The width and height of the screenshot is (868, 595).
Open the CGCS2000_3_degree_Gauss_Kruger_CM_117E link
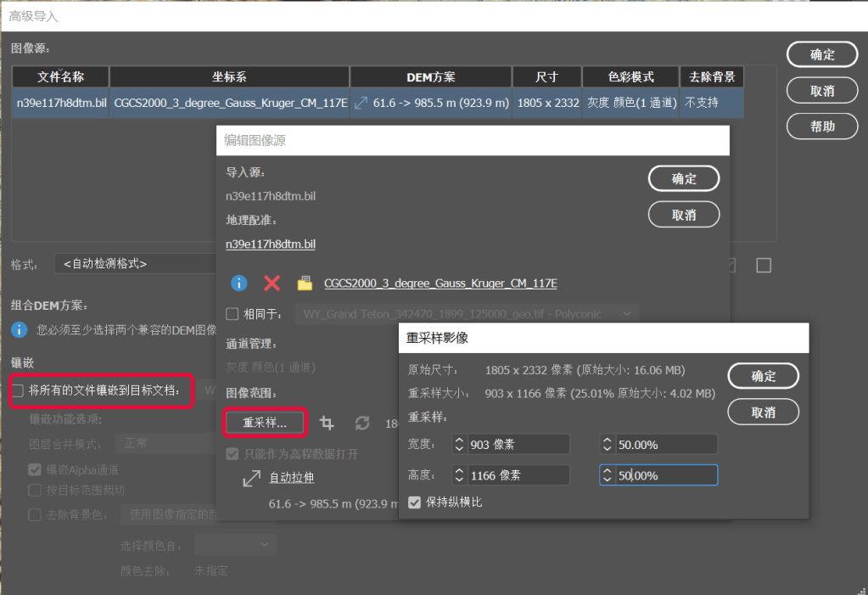440,283
